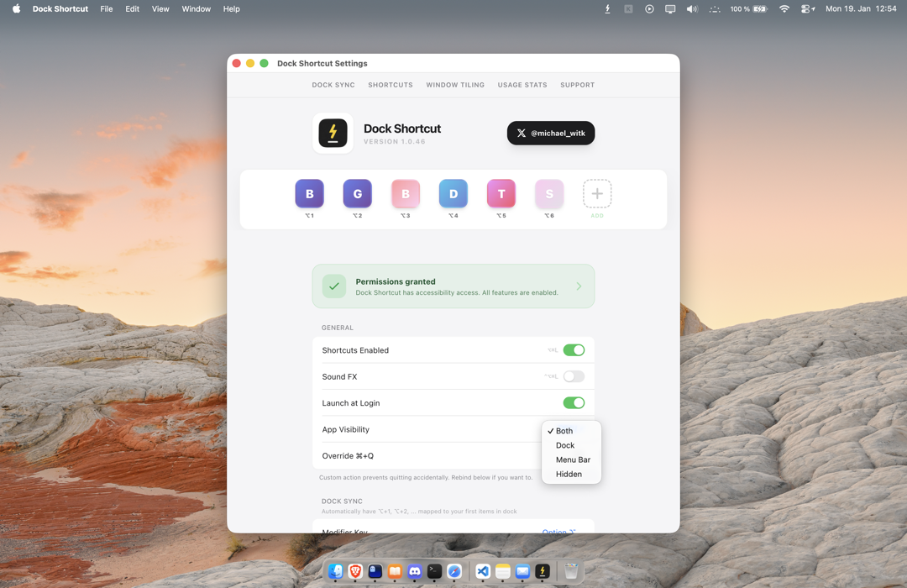Turn off Launch at Login
The height and width of the screenshot is (588, 907).
(x=574, y=402)
